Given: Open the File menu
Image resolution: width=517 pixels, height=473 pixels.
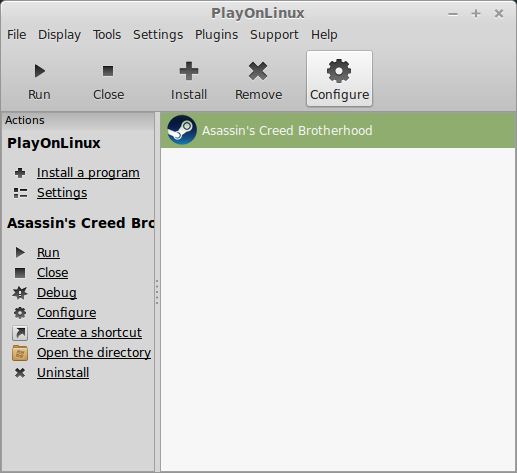Looking at the screenshot, I should point(17,35).
